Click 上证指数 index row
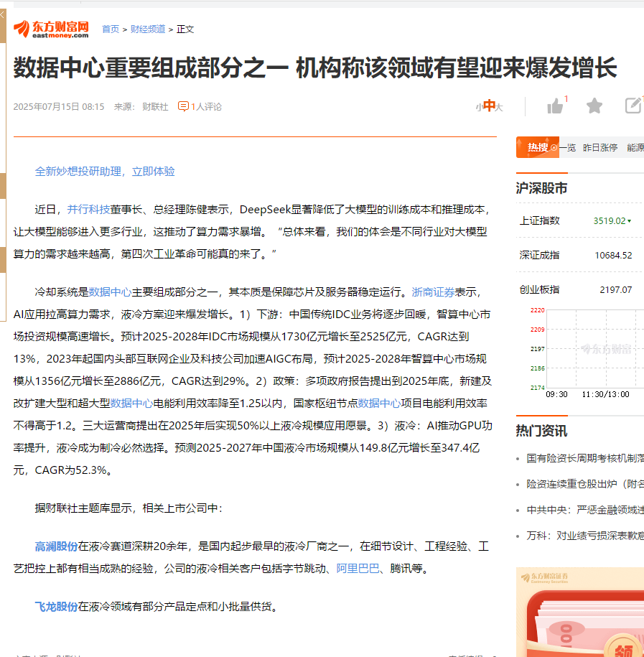 pos(580,220)
